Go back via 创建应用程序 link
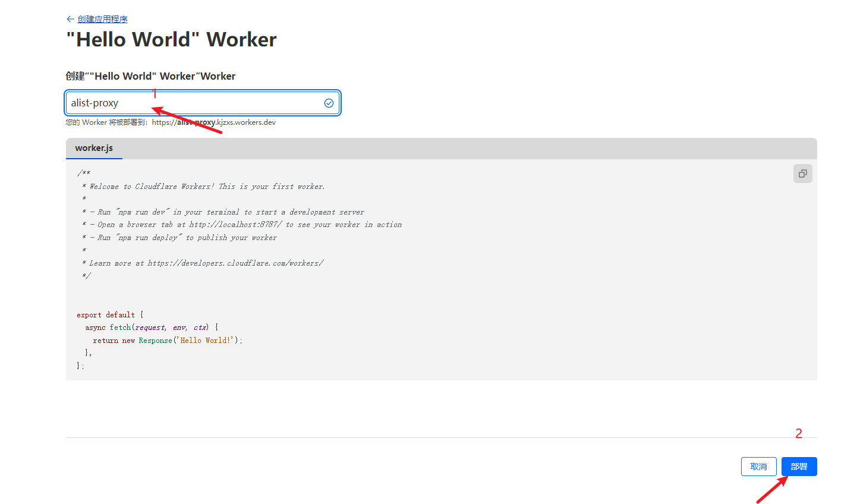The image size is (857, 504). point(102,19)
